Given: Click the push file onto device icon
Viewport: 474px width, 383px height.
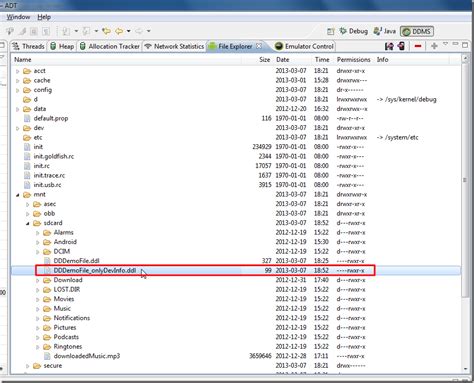Looking at the screenshot, I should point(401,46).
